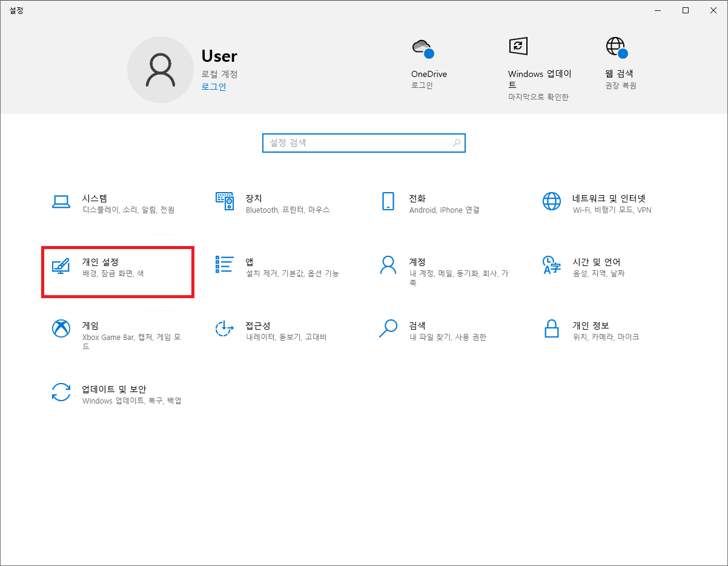The width and height of the screenshot is (728, 566).
Task: Click 배경, 잠금 화면, 색 description
Action: 113,273
